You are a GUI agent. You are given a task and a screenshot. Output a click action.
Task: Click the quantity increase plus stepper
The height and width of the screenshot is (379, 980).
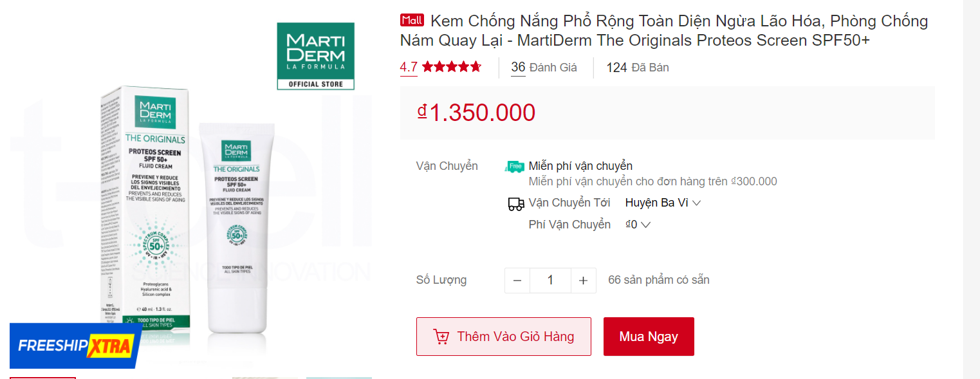click(583, 280)
